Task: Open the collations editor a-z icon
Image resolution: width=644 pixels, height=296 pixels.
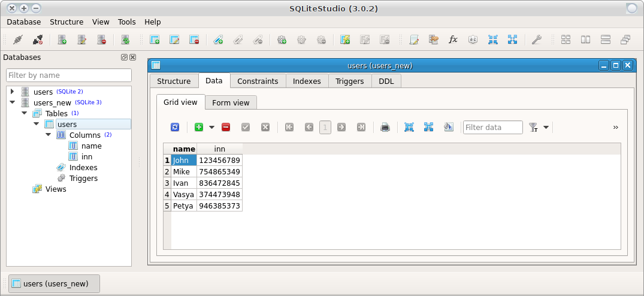Action: click(x=473, y=40)
